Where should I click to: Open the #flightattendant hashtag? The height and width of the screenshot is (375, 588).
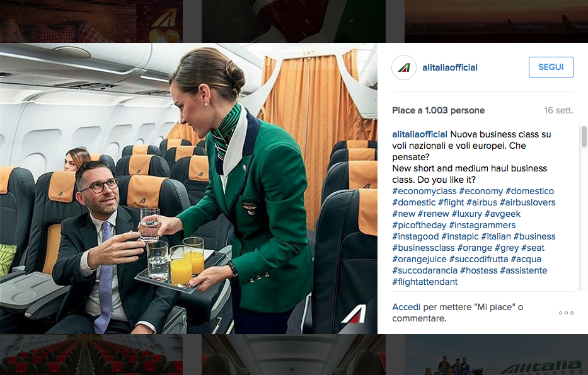coord(425,282)
